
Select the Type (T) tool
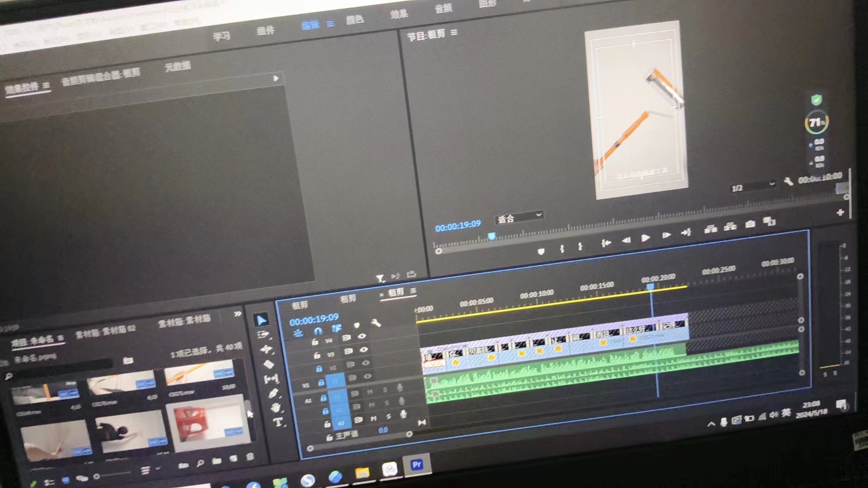point(278,422)
